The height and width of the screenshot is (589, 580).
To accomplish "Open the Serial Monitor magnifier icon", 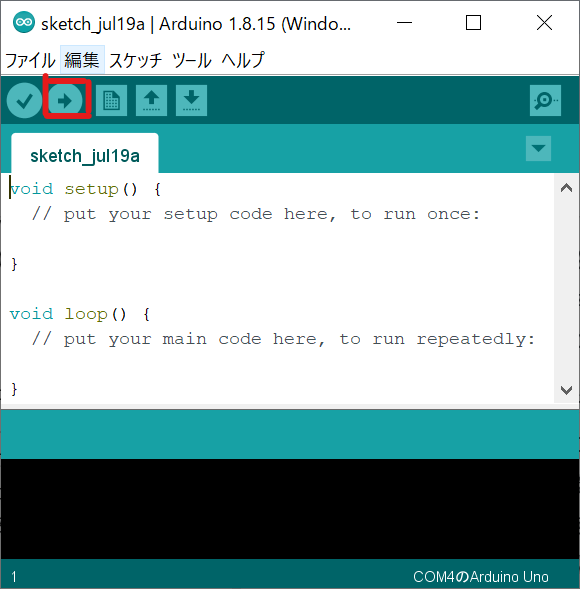I will click(x=545, y=100).
